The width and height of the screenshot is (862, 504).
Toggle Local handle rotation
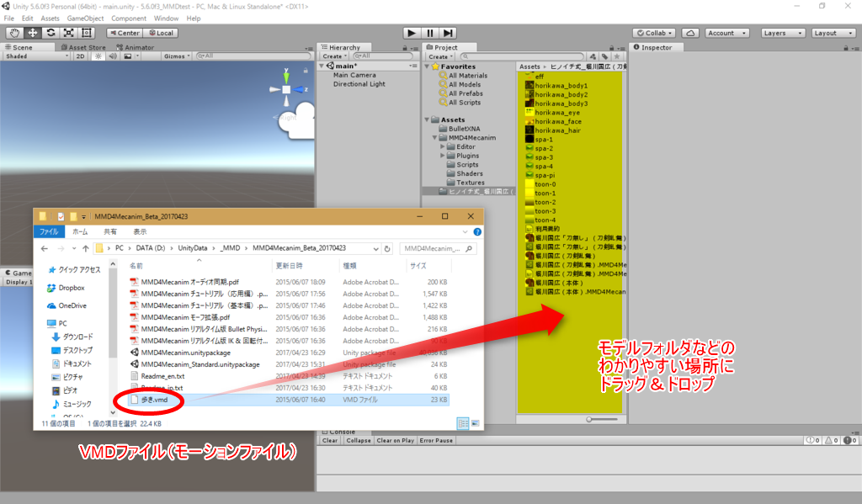(x=161, y=33)
